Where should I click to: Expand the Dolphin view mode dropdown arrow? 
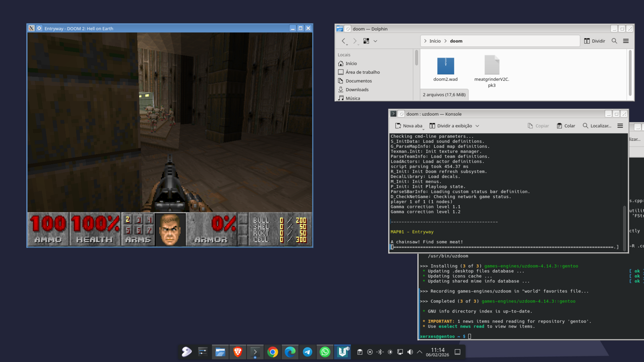coord(375,41)
